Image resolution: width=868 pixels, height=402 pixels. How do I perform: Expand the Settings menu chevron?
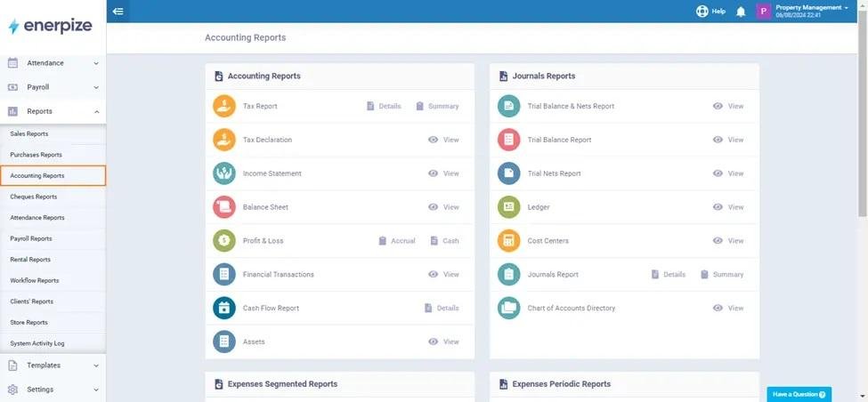(x=96, y=390)
